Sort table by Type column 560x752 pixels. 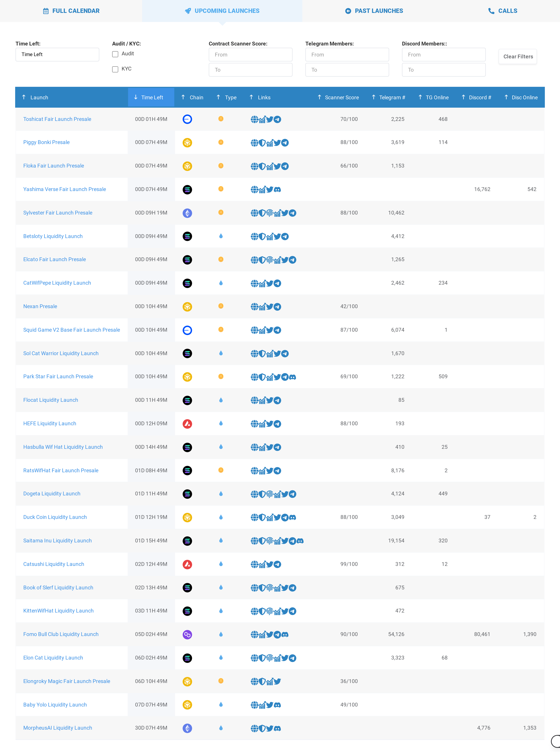click(226, 98)
